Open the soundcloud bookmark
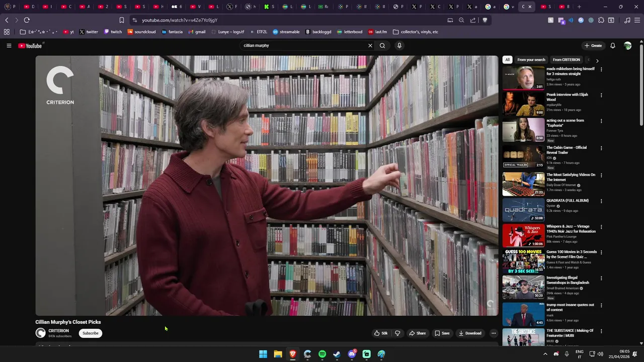The width and height of the screenshot is (644, 362). point(141,32)
